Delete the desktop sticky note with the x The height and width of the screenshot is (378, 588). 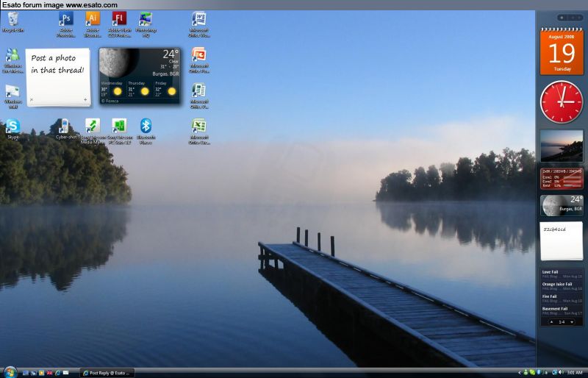[32, 99]
